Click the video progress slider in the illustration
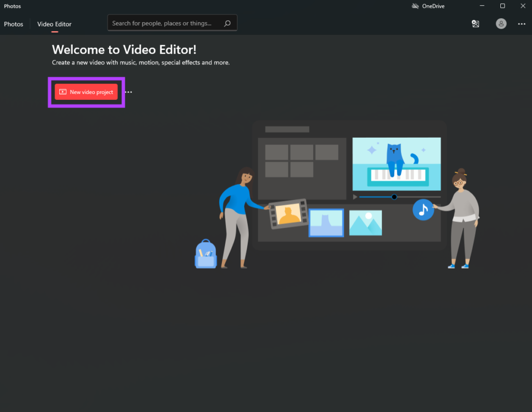This screenshot has height=412, width=532. pyautogui.click(x=394, y=197)
